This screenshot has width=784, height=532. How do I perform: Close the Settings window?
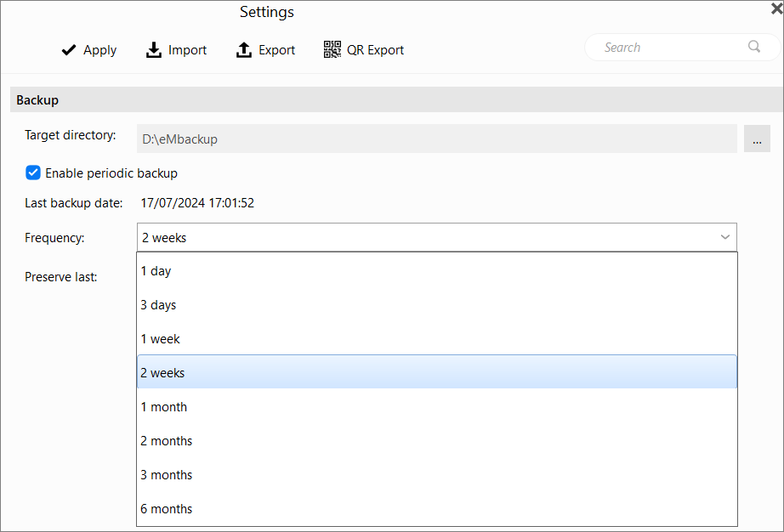[777, 8]
